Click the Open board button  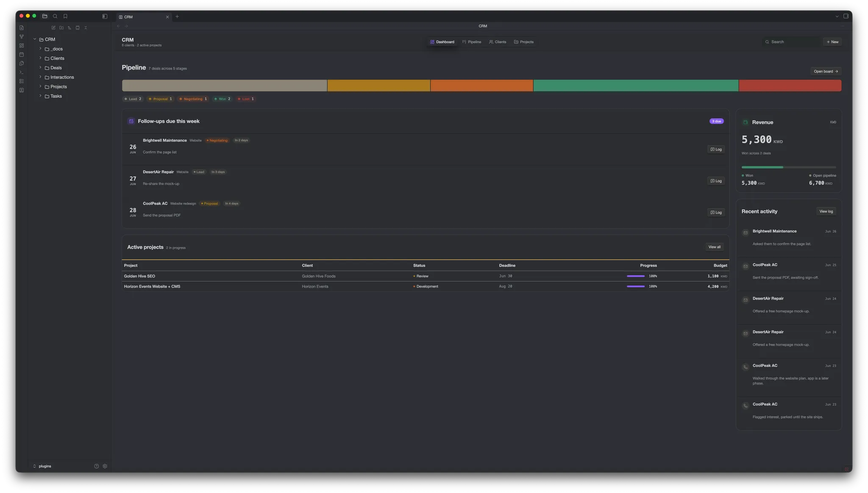(x=826, y=71)
